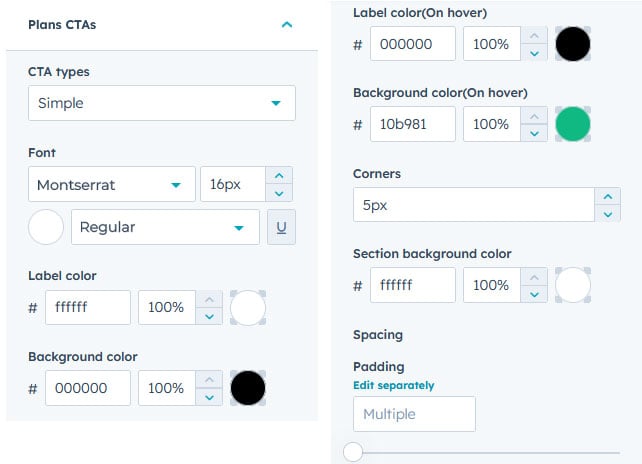Screen dimensions: 642x464
Task: Open the white Label color swatch
Action: point(248,308)
